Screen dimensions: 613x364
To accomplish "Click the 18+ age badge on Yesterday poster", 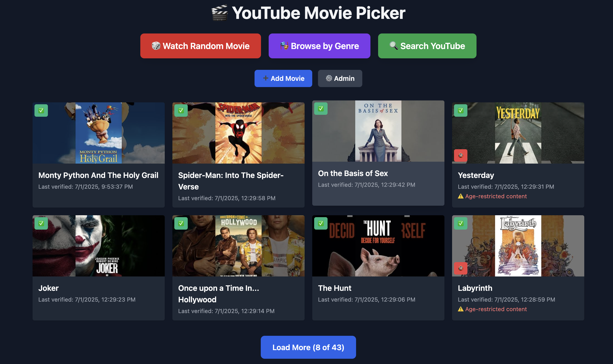I will pyautogui.click(x=461, y=155).
